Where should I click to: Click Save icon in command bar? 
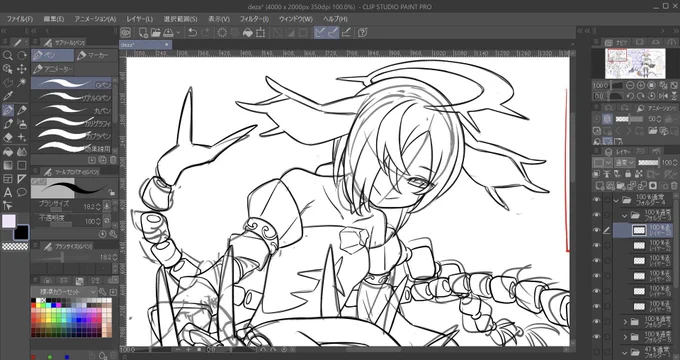coord(168,33)
